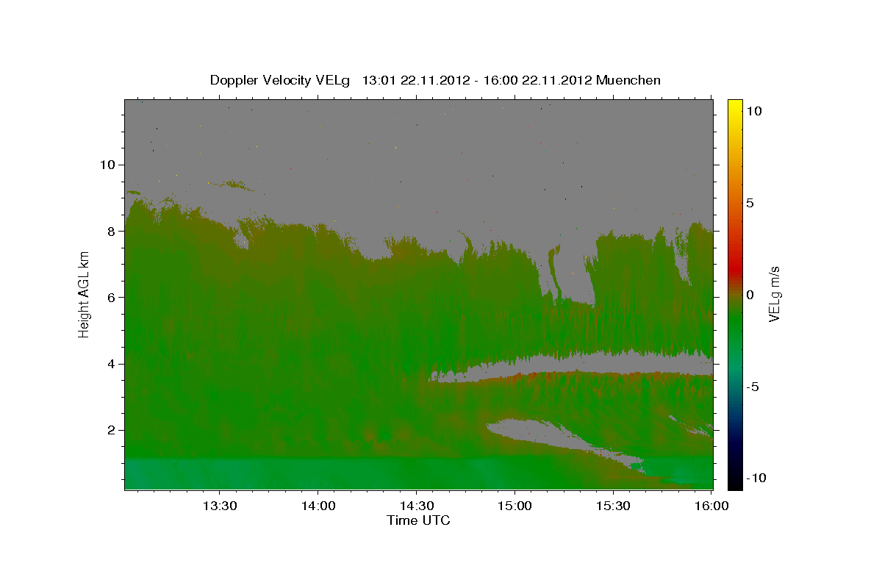Click the black bottom of the colorbar
The height and width of the screenshot is (588, 882).
click(x=735, y=481)
